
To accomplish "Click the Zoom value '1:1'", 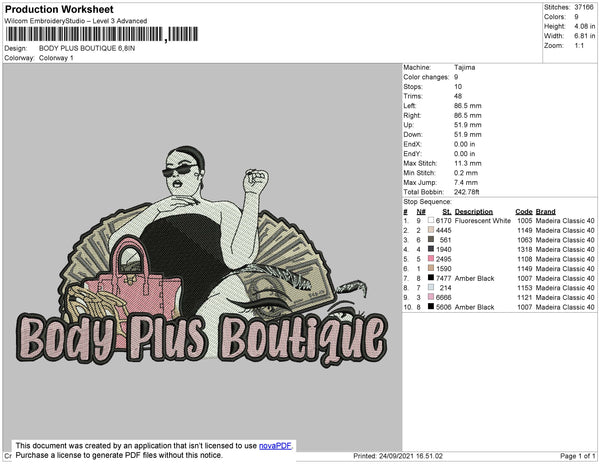I will point(579,46).
